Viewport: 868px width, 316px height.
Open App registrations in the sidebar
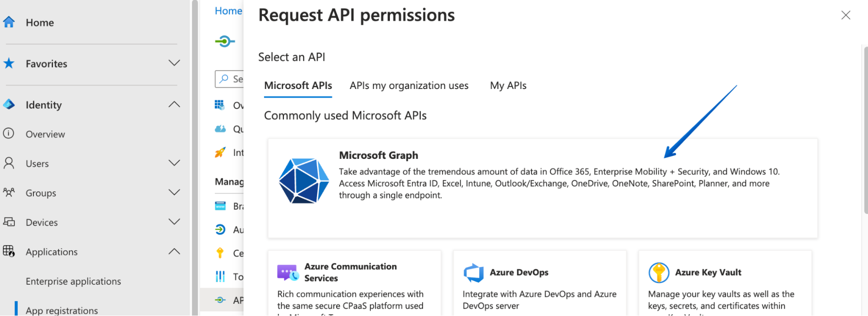[x=62, y=310]
